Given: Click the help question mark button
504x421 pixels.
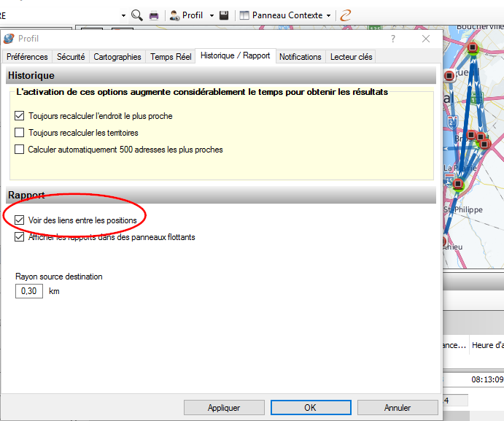Looking at the screenshot, I should click(393, 39).
